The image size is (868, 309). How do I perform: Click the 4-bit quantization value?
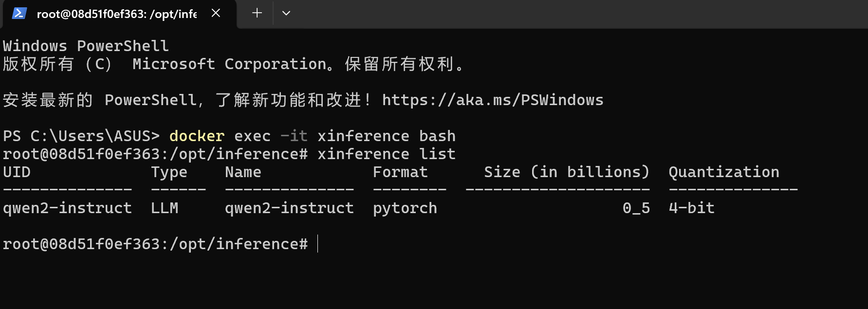pos(691,208)
